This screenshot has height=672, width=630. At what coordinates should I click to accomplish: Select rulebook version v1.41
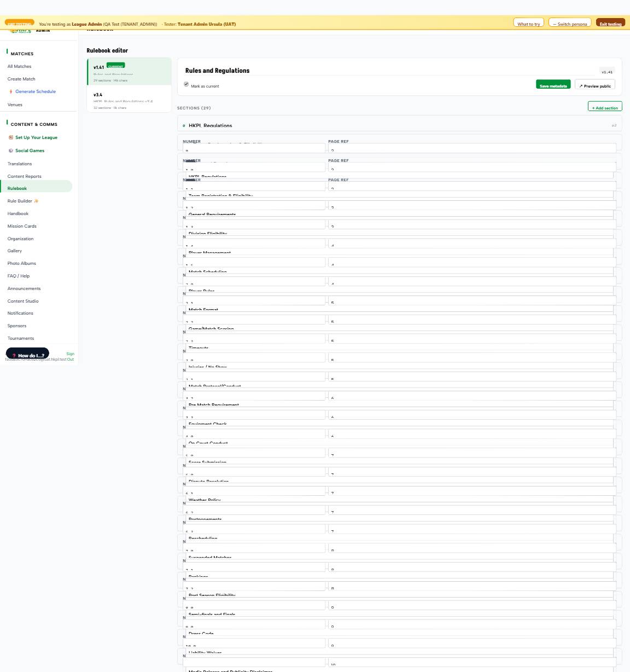129,72
